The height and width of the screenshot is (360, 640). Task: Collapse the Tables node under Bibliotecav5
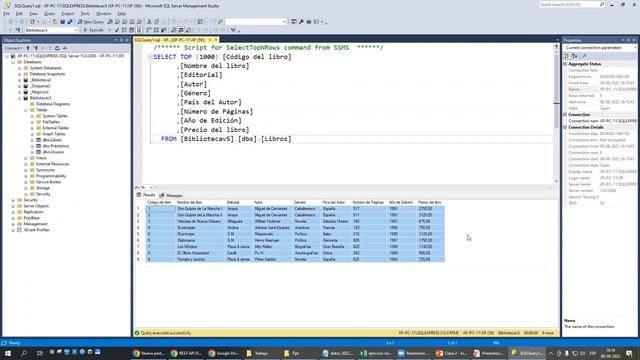(26, 110)
